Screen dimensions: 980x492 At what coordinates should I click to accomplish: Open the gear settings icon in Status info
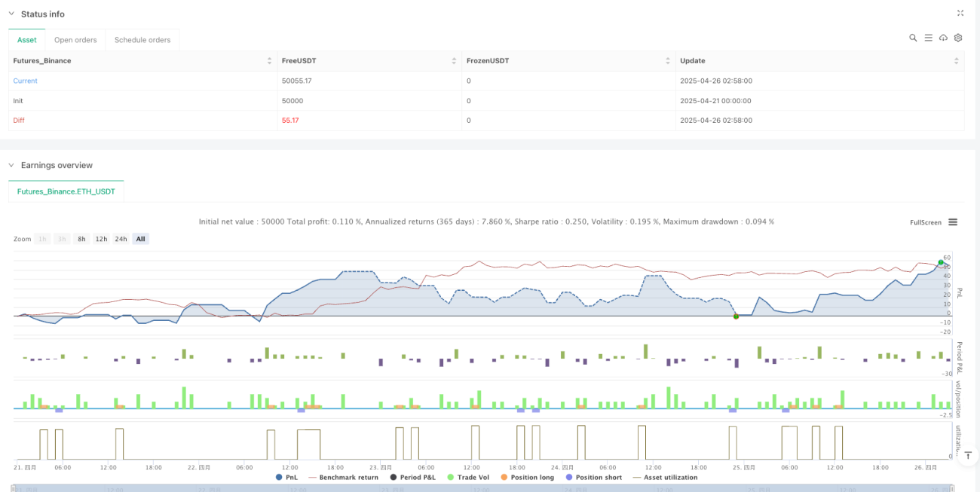(x=958, y=38)
